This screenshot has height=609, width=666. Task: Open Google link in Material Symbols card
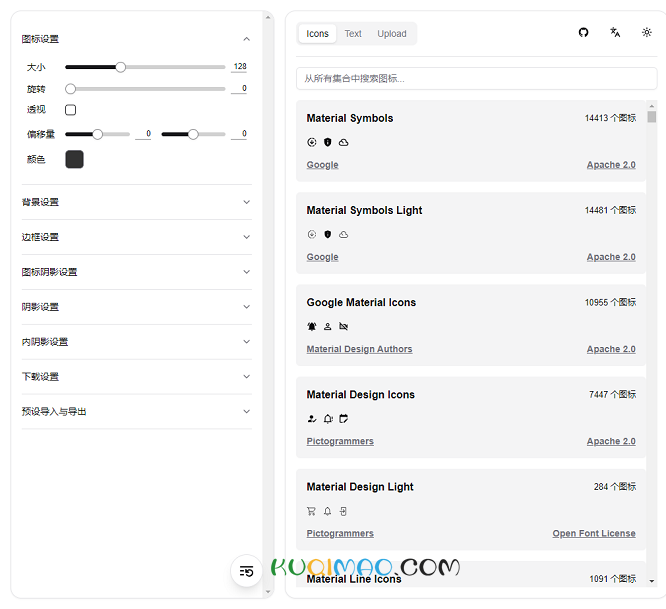[322, 165]
